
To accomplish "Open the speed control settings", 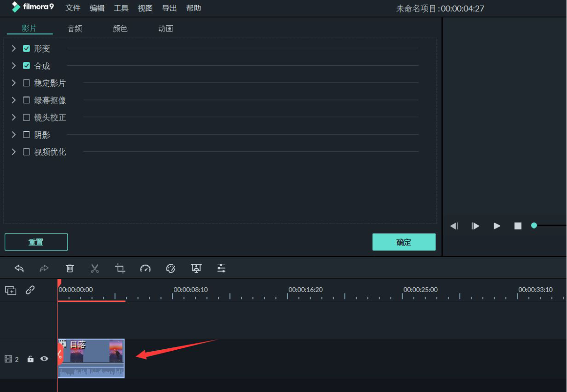I will coord(145,268).
